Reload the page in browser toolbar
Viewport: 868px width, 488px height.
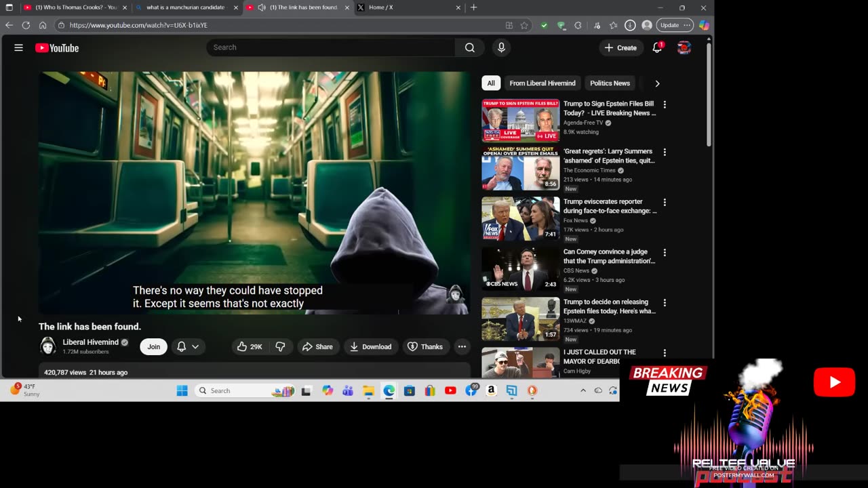point(26,25)
